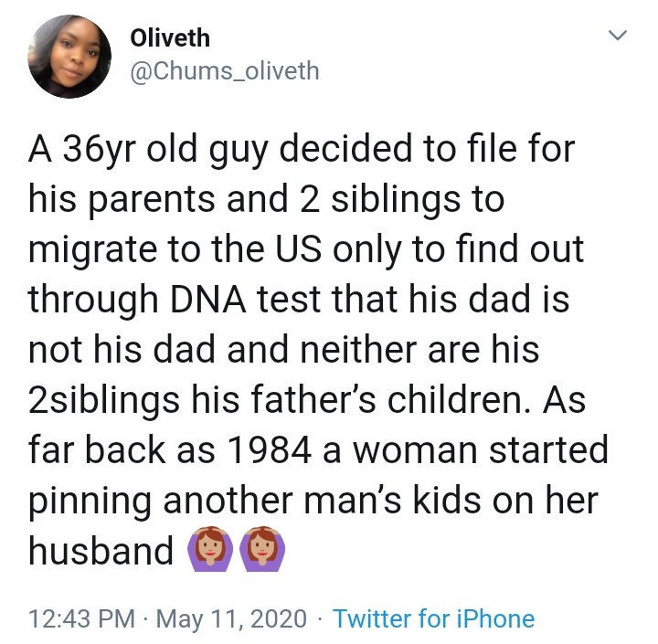
Task: Click Oliveth's profile picture
Action: pos(70,57)
